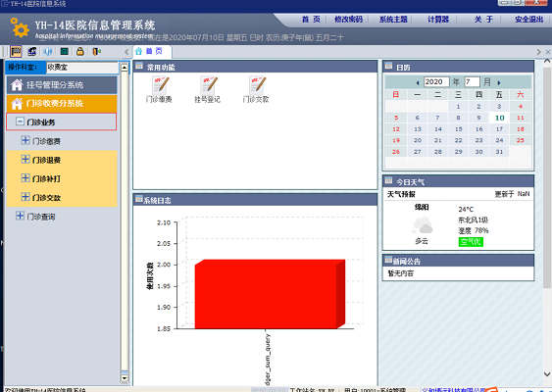Collapse the 门诊业务 tree node

[x=20, y=122]
